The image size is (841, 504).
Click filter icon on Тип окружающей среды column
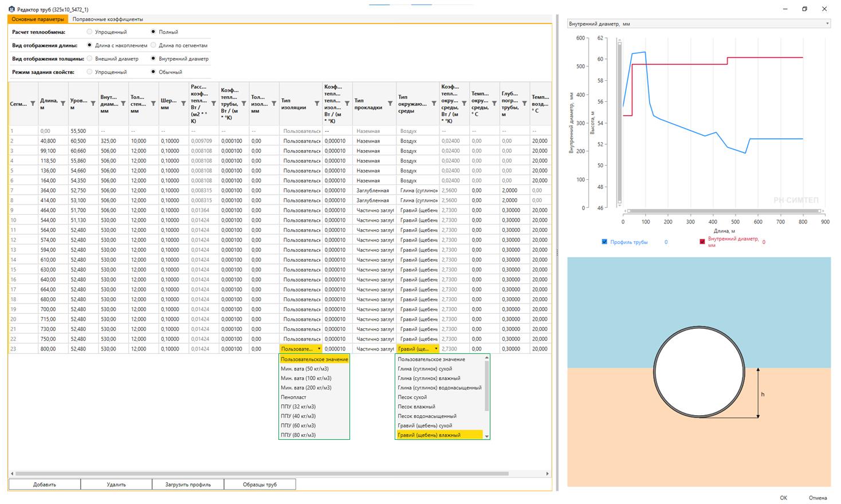(x=434, y=104)
